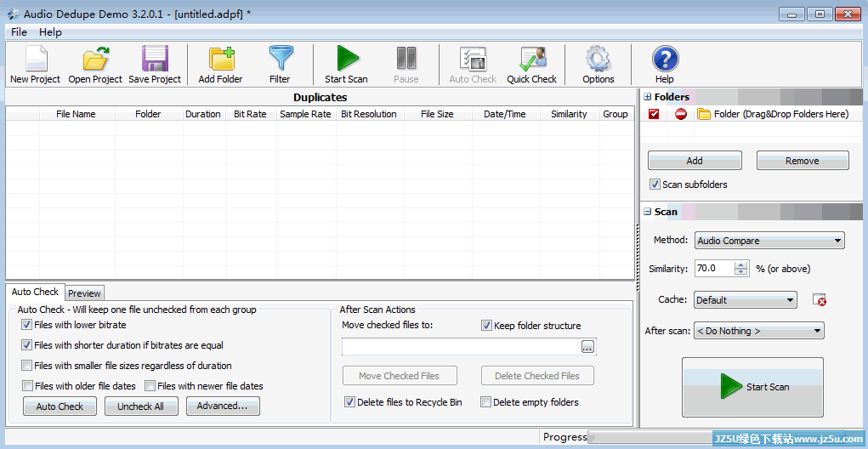Sort by Bit Rate column header

click(x=250, y=114)
